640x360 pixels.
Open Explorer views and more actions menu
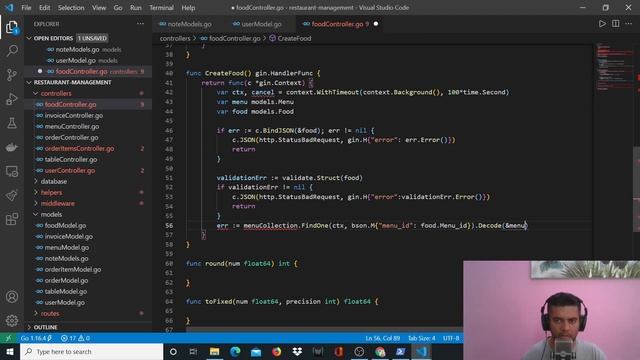point(140,24)
